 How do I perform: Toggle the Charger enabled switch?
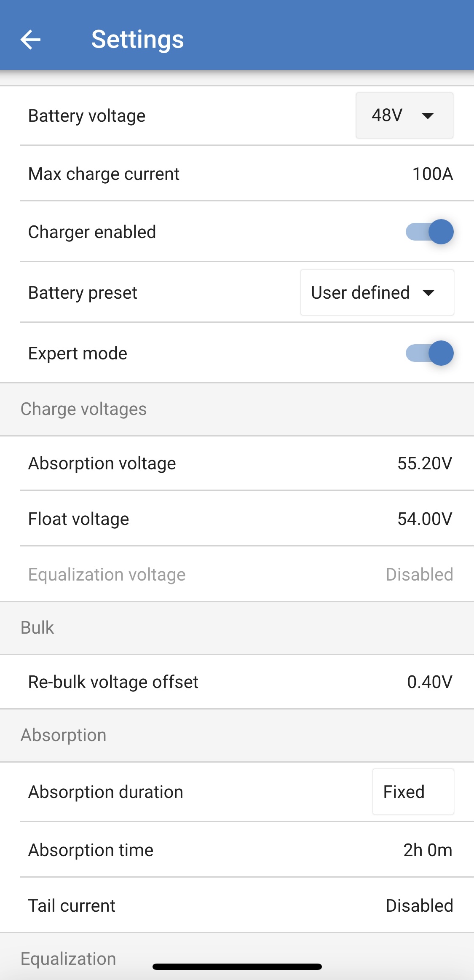tap(429, 232)
